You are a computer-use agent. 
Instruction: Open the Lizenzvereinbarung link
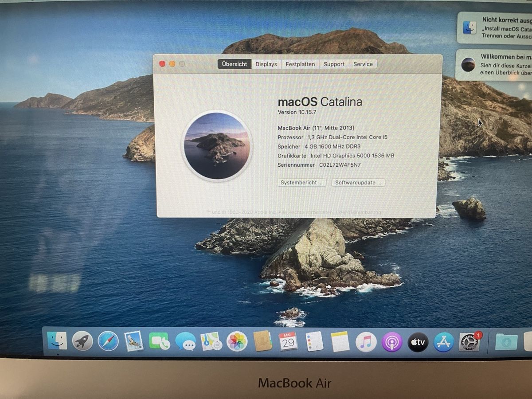359,213
